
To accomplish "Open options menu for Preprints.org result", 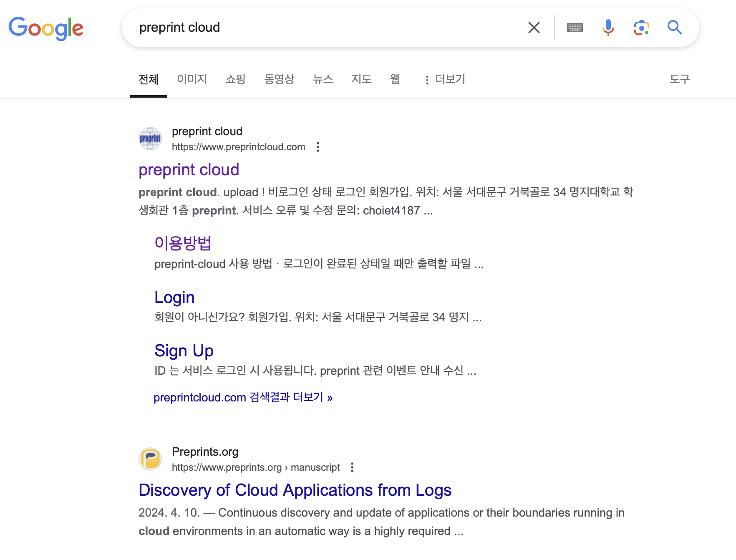I will [352, 467].
